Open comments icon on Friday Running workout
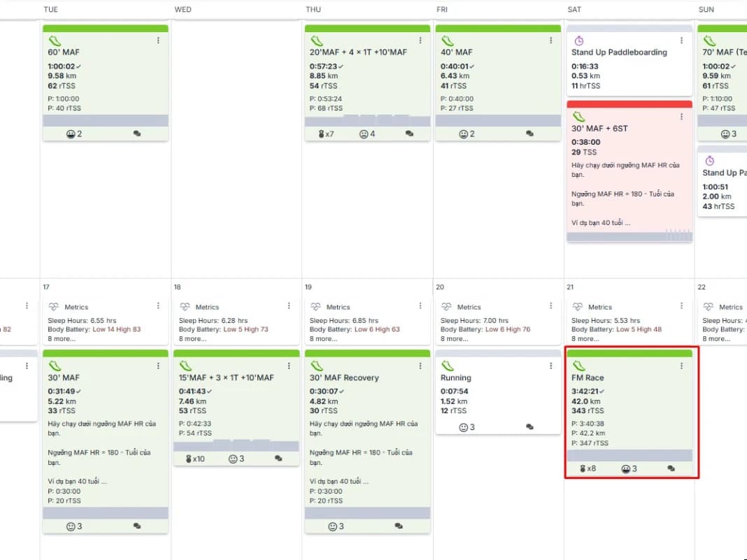 [x=529, y=426]
